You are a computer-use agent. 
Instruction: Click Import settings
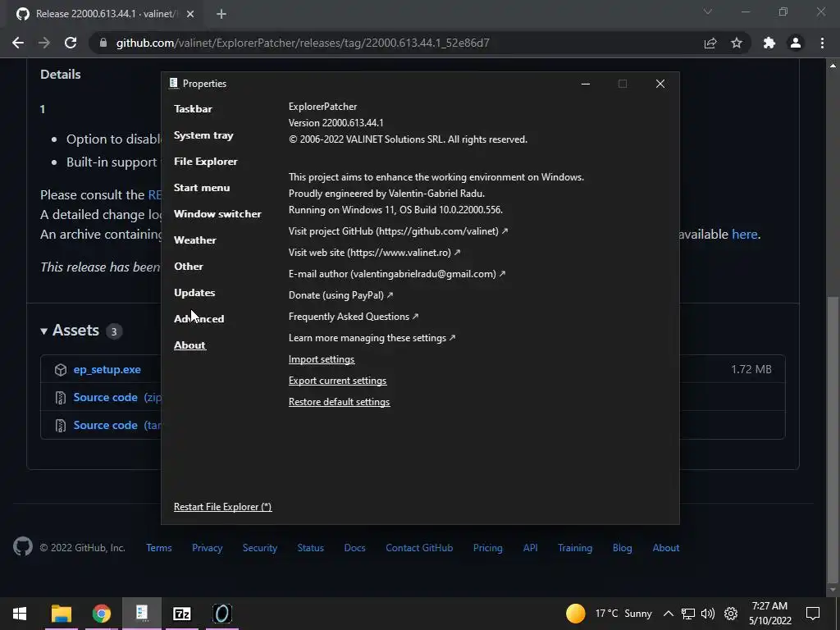pyautogui.click(x=322, y=359)
